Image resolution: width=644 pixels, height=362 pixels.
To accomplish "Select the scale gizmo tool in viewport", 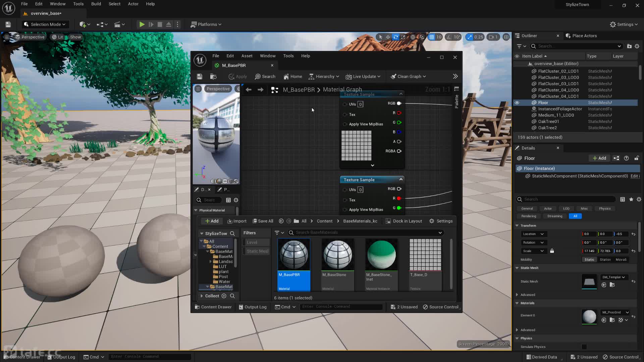I will click(403, 37).
